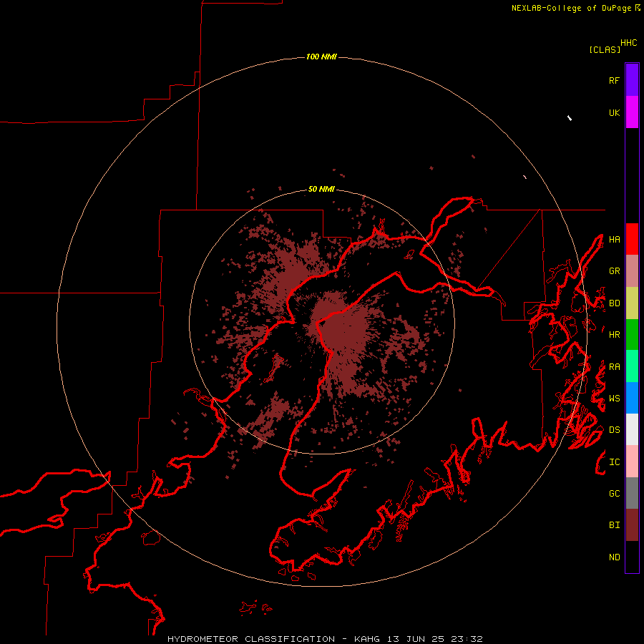The image size is (644, 644).
Task: Click the RF legend label
Action: click(614, 80)
